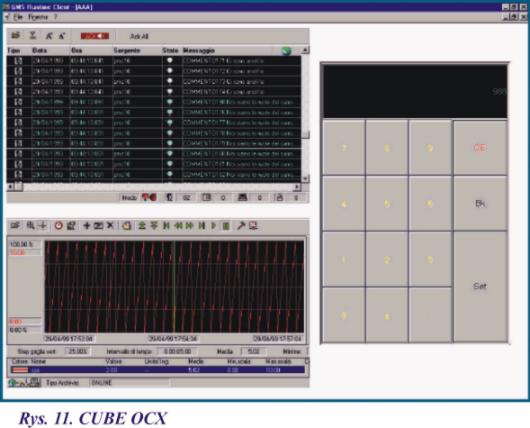Select the hand pan tool in trend toolbar
The width and height of the screenshot is (530, 428).
pyautogui.click(x=126, y=225)
